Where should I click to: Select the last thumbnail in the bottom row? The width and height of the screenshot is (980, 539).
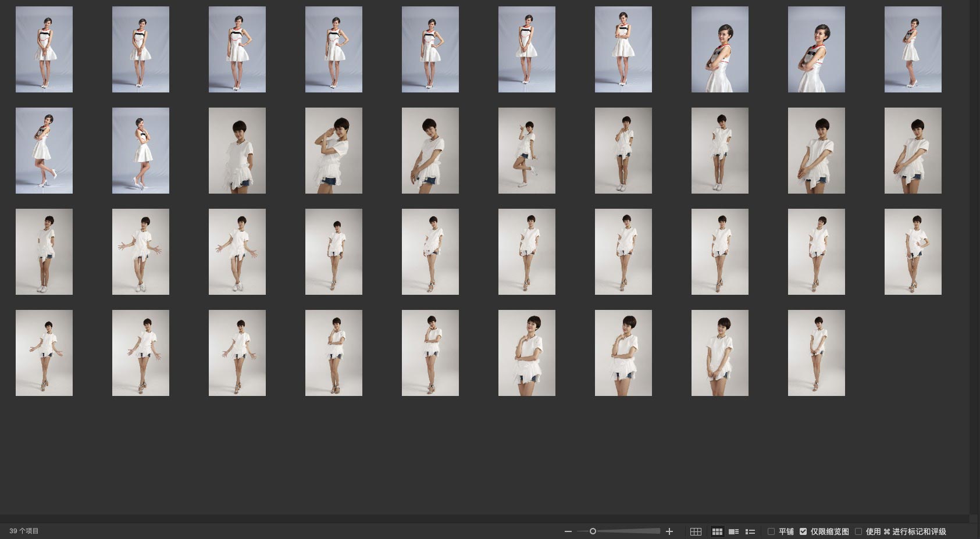click(816, 353)
